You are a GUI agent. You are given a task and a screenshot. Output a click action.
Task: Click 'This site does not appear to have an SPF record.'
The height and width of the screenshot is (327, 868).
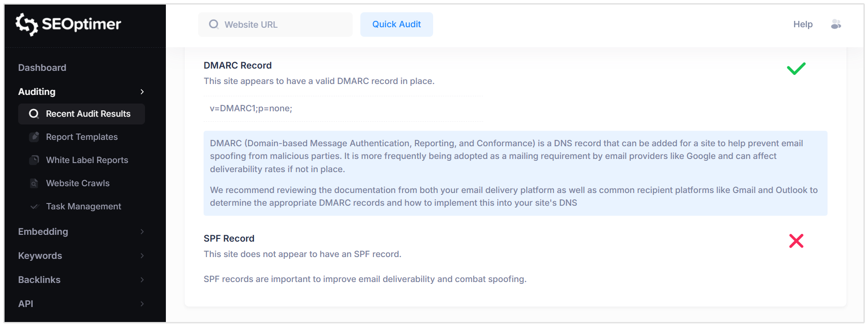pyautogui.click(x=303, y=254)
